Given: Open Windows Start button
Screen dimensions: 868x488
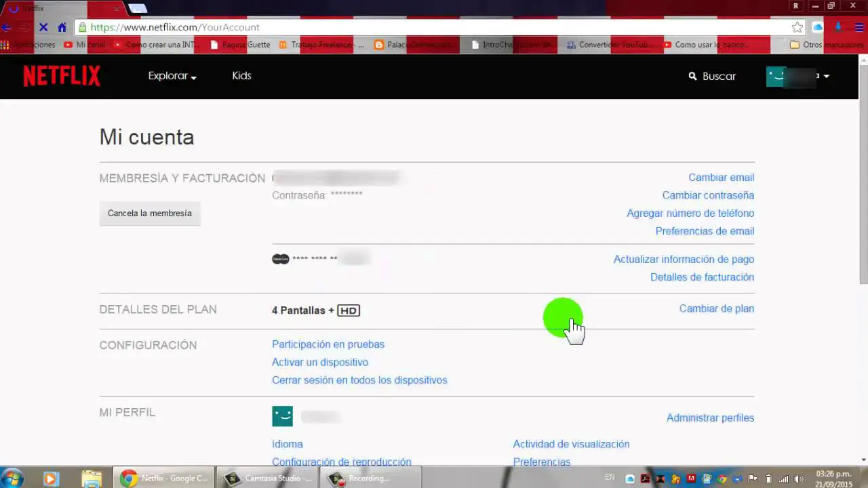Looking at the screenshot, I should pyautogui.click(x=14, y=479).
